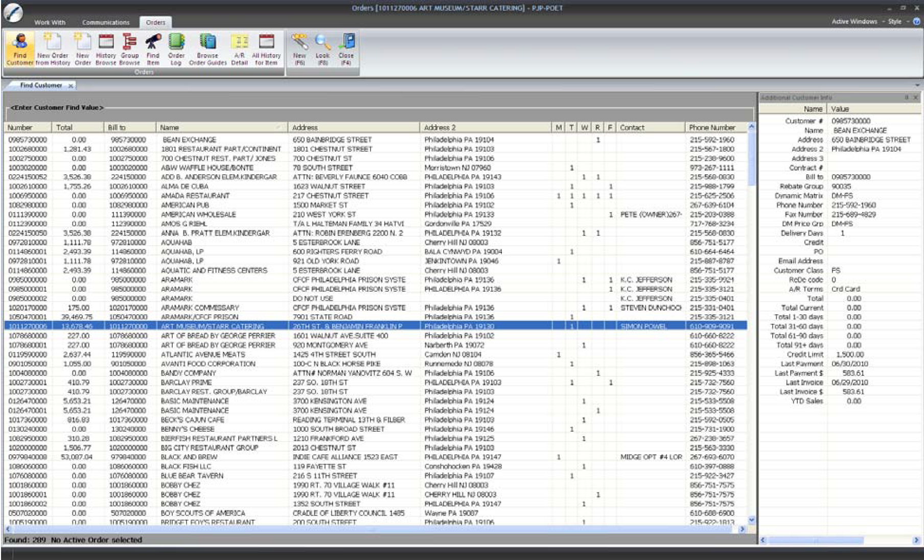Sort by the Number column header
Screen dimensions: 924x560
click(x=28, y=127)
